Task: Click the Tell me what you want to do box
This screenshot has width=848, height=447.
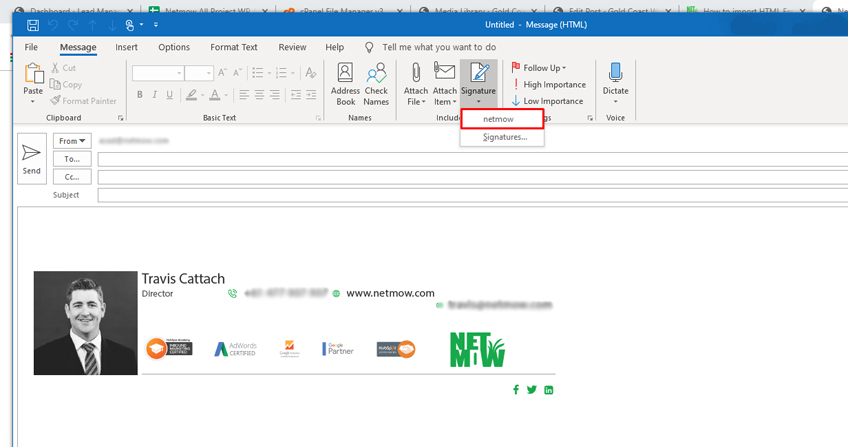Action: click(x=439, y=47)
